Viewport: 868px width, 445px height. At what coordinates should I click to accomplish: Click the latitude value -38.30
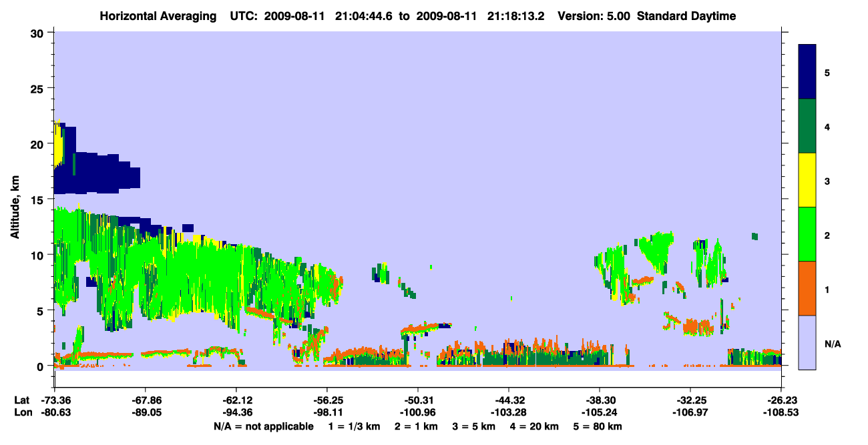[600, 400]
